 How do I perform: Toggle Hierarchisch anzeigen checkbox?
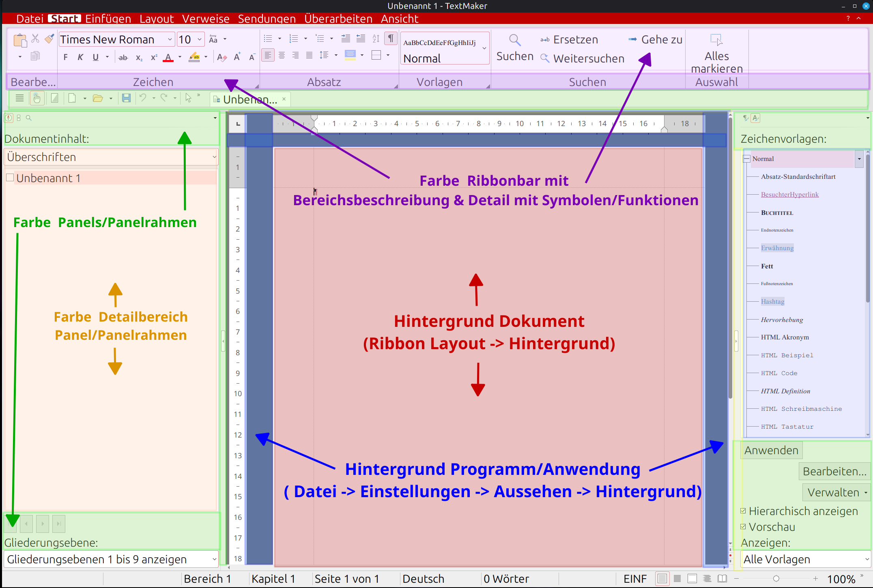coord(743,511)
